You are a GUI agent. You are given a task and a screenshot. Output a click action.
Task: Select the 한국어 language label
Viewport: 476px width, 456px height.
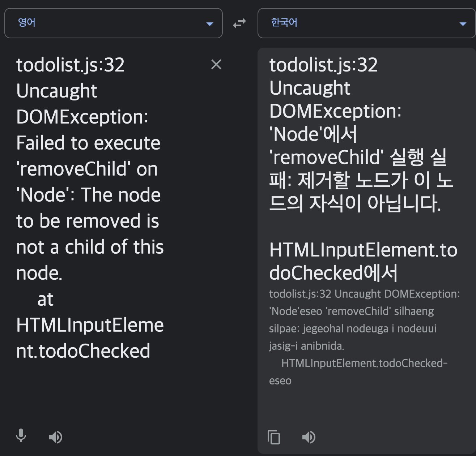(x=284, y=23)
